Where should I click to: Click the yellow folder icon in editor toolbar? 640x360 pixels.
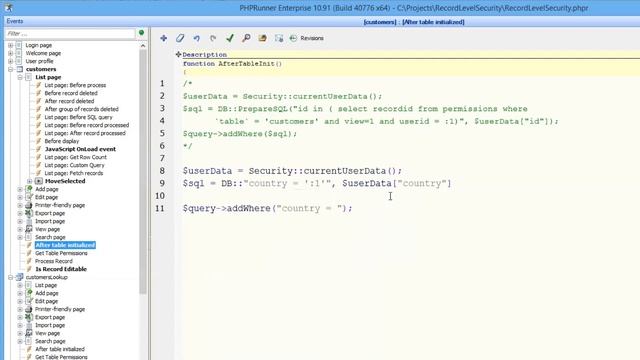(262, 38)
